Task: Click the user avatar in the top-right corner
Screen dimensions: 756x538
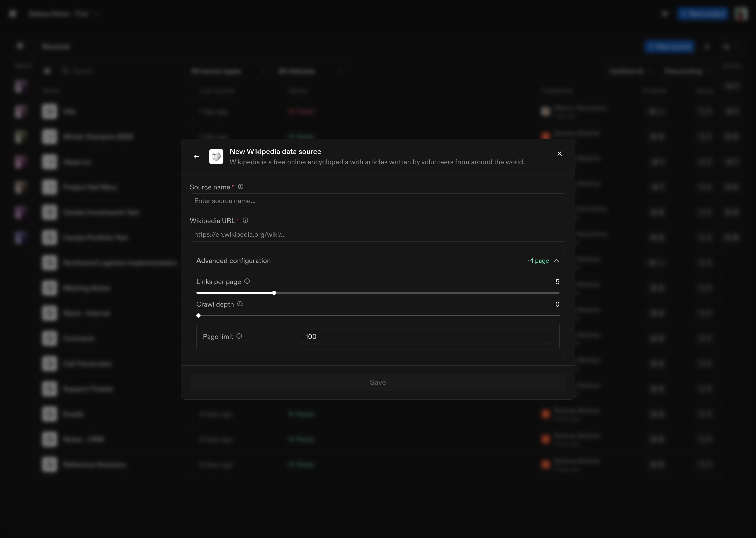Action: [x=741, y=14]
